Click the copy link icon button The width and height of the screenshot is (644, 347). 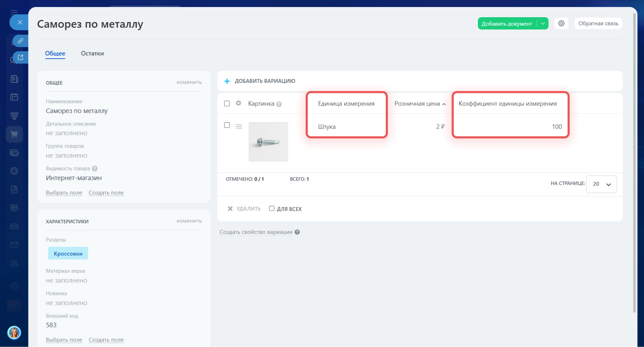tap(20, 41)
